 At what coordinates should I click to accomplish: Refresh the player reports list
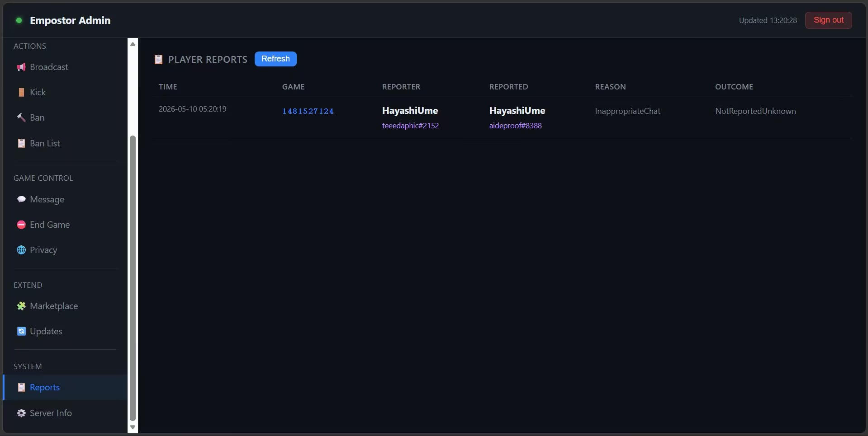tap(275, 59)
